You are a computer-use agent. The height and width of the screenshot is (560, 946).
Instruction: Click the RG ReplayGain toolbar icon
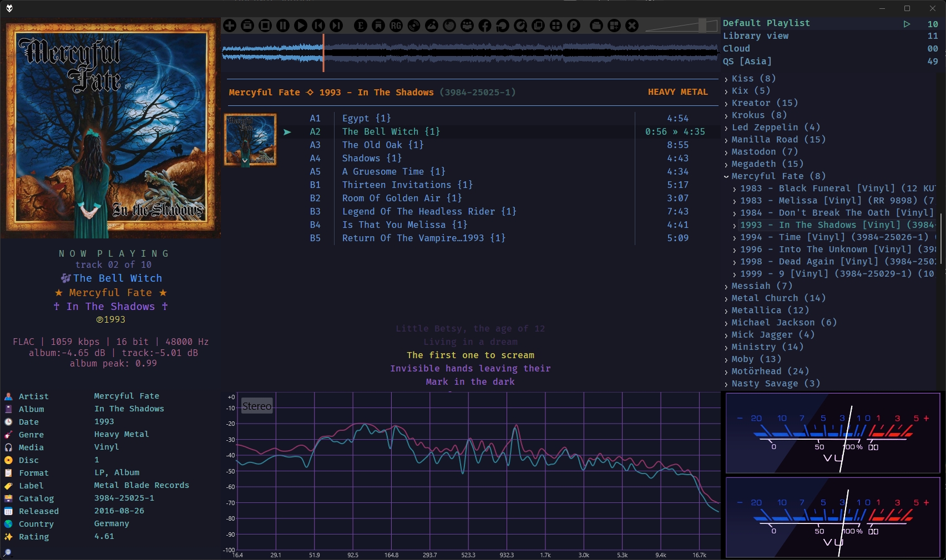click(396, 26)
